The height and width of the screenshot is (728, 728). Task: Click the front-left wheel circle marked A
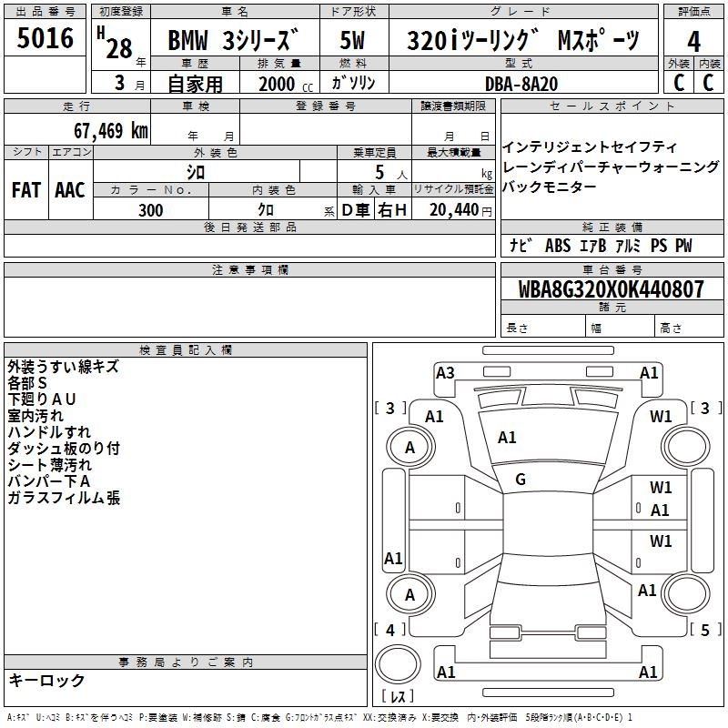pos(410,447)
